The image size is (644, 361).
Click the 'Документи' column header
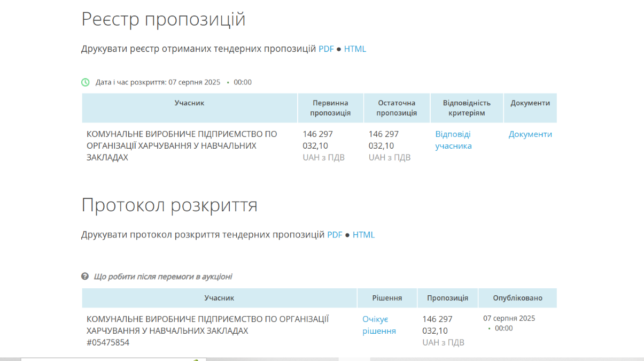coord(530,103)
